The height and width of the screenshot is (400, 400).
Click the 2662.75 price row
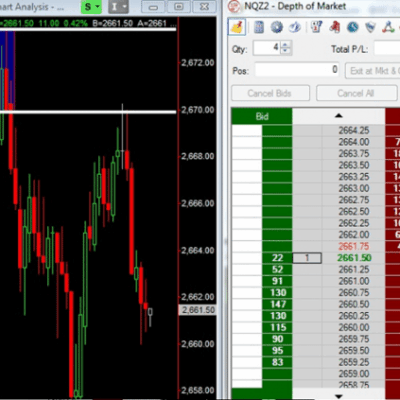point(354,200)
